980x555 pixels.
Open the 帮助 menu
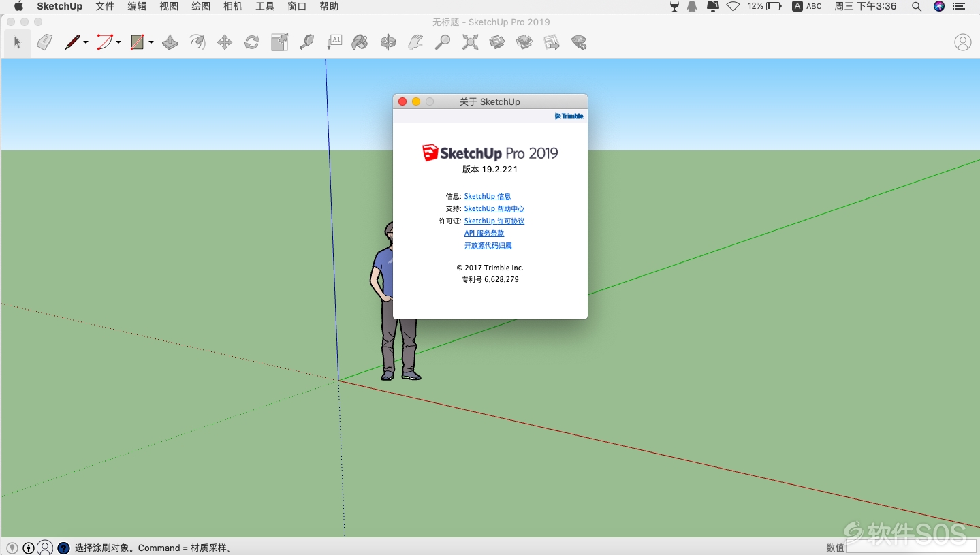(x=329, y=6)
